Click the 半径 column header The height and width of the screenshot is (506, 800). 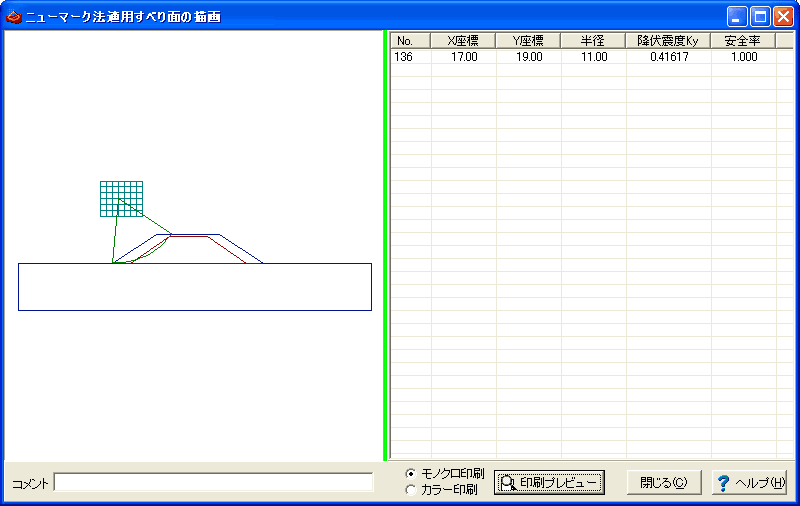[593, 41]
